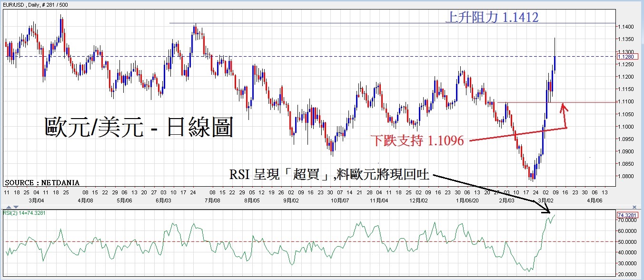This screenshot has width=644, height=280.
Task: Click the 下跌支持 1.1096 support label
Action: (x=417, y=140)
